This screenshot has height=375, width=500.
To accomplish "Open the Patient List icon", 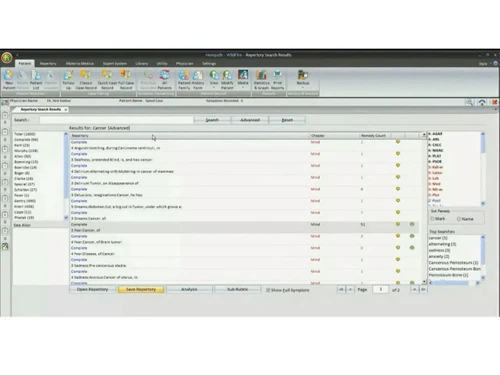I will (36, 80).
